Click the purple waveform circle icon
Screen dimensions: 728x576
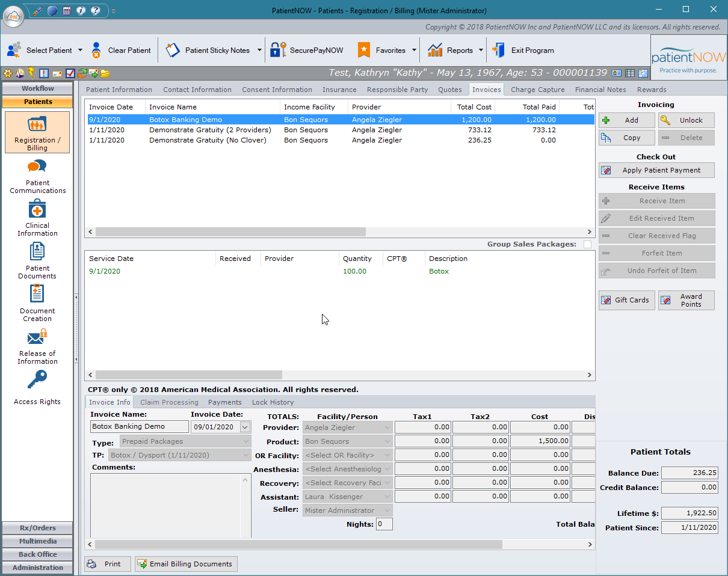click(20, 73)
